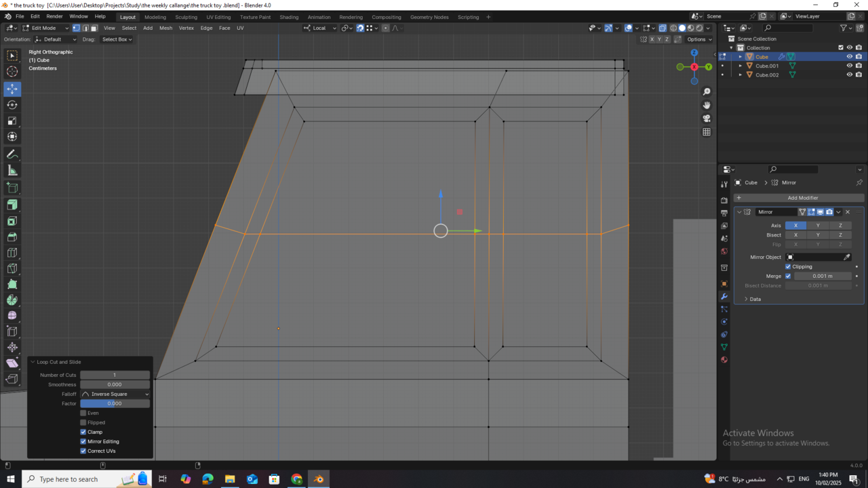Open the Mesh menu

(165, 28)
